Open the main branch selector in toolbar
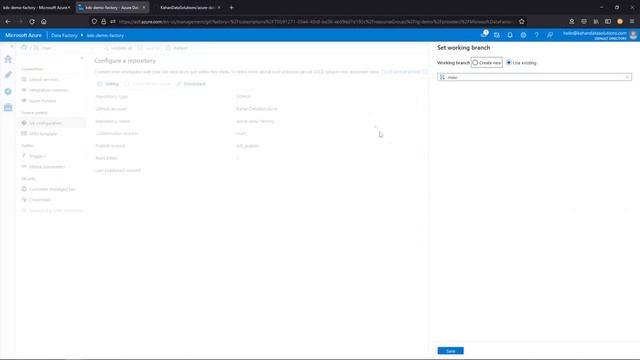 click(x=42, y=48)
